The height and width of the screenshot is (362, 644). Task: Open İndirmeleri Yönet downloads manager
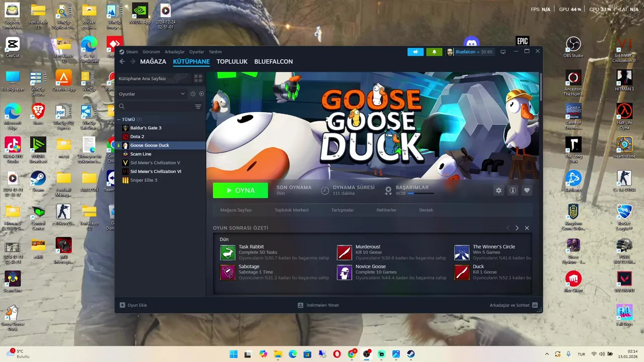click(318, 305)
